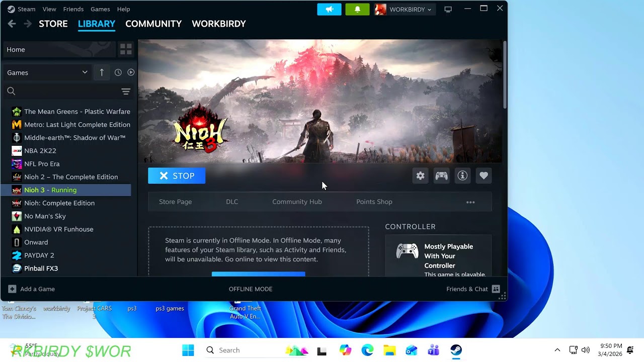Click the sort ascending arrow button

(x=102, y=72)
